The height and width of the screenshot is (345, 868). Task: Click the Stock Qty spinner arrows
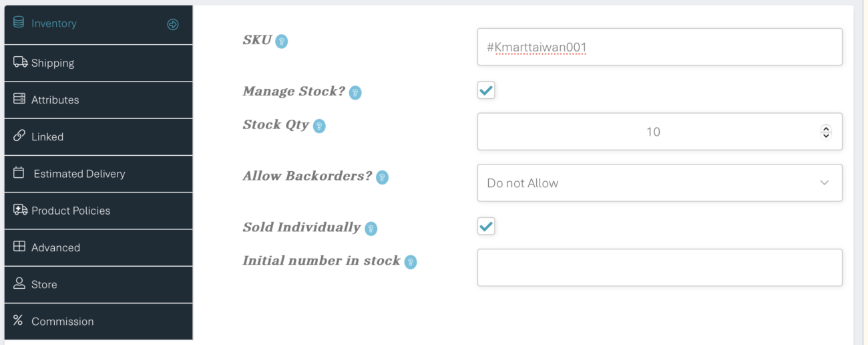[826, 132]
